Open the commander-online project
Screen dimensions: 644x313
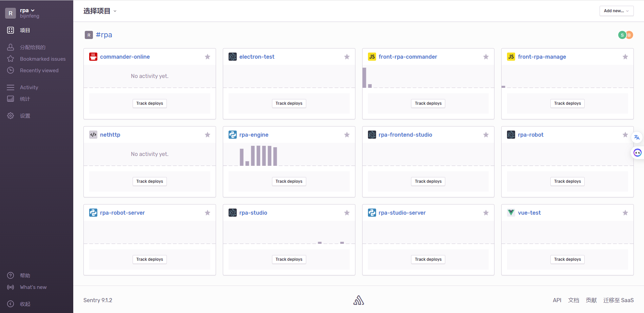[125, 57]
